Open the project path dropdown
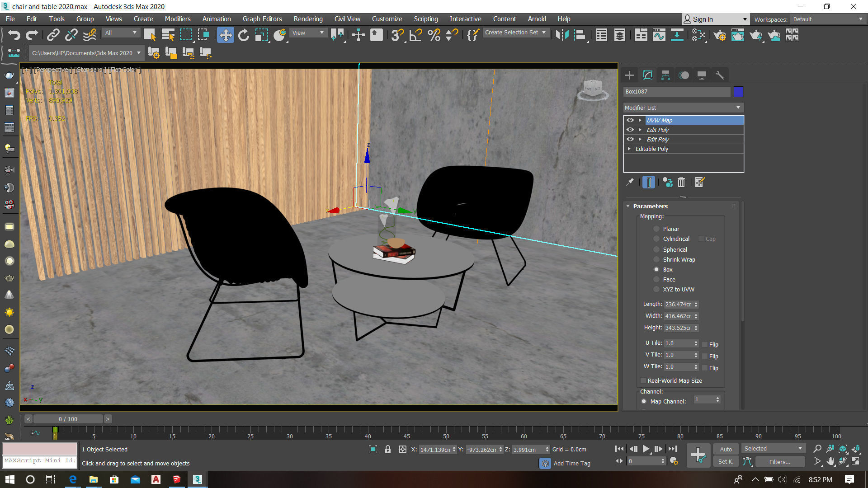This screenshot has width=868, height=488. [86, 53]
